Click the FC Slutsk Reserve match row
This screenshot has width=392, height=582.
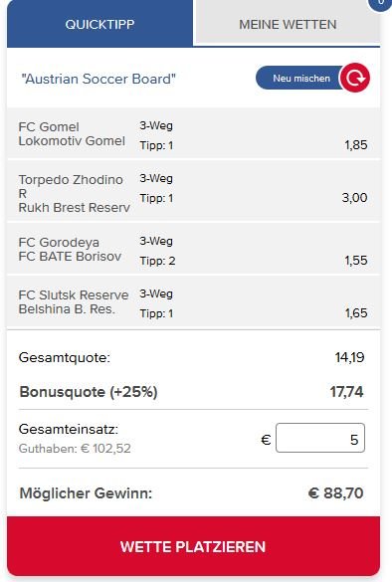coord(193,301)
